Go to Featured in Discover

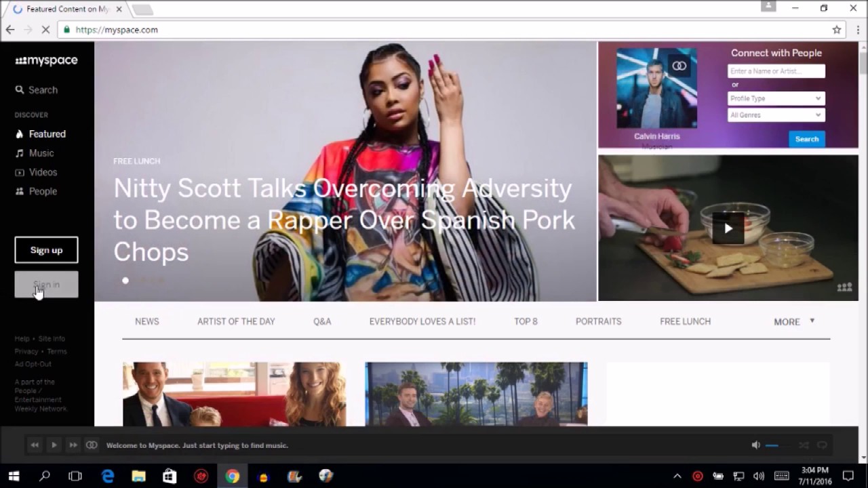[41, 134]
